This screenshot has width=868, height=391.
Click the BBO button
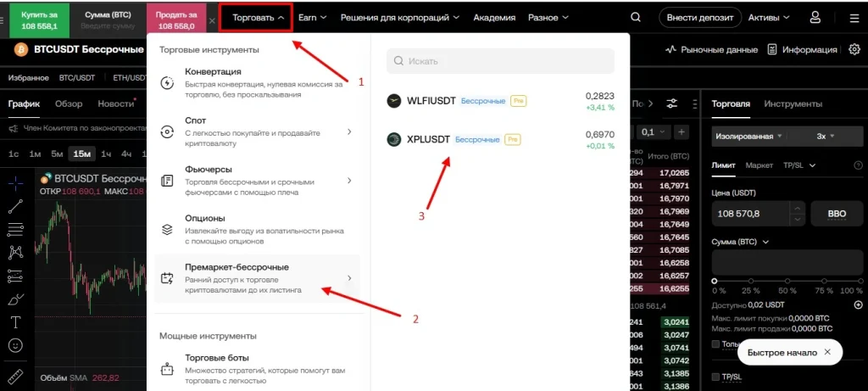coord(837,213)
